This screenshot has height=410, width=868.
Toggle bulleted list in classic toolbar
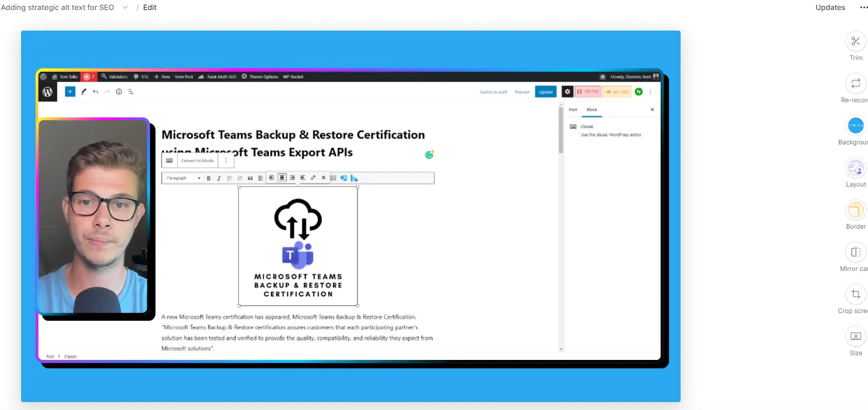[x=230, y=178]
